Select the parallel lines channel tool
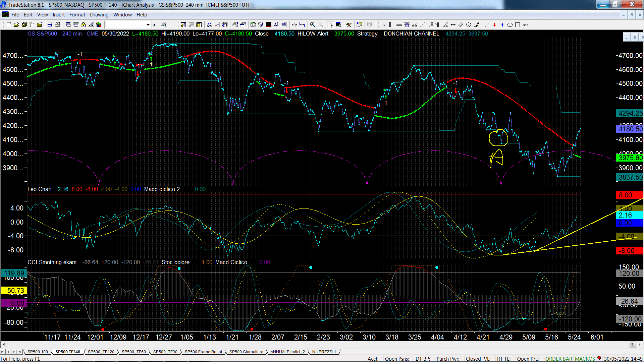The width and height of the screenshot is (644, 362). pos(461,25)
